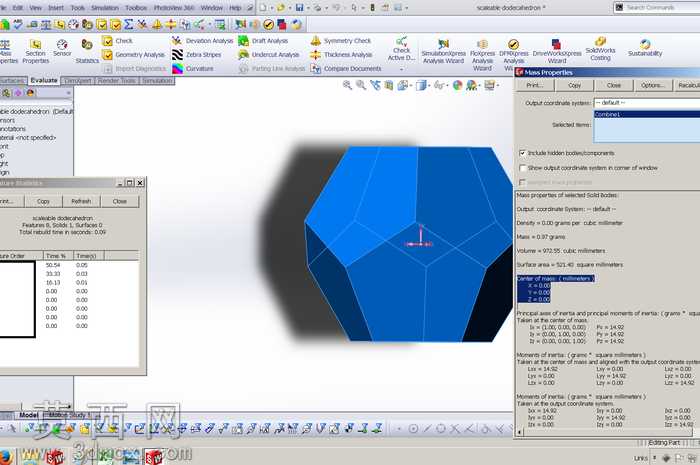Click Close button in Feature Statistics window

pos(120,201)
